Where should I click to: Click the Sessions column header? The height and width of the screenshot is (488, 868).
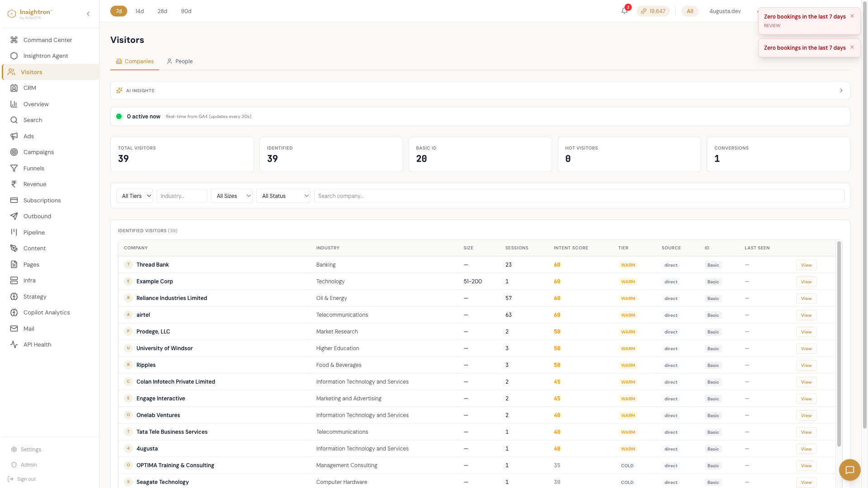[517, 248]
